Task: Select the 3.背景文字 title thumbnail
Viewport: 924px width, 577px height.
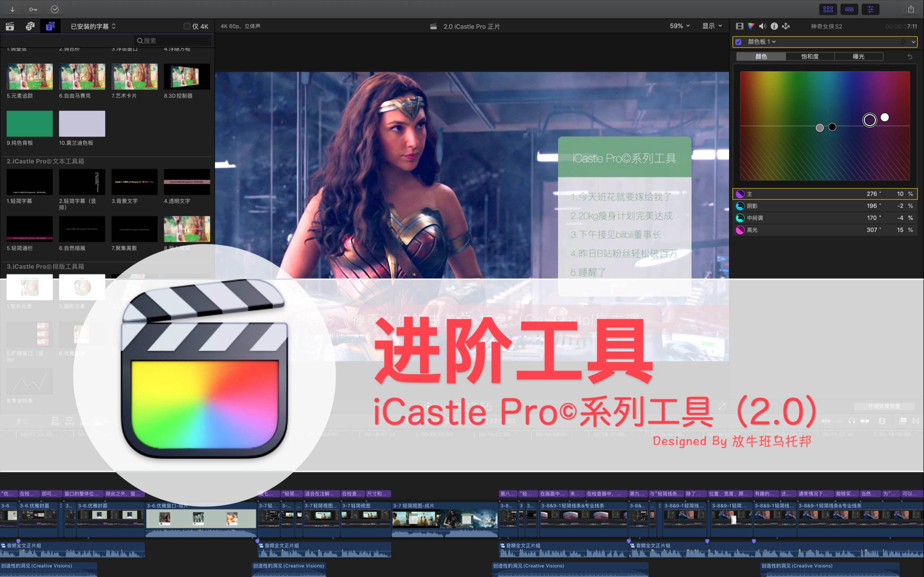Action: 134,182
